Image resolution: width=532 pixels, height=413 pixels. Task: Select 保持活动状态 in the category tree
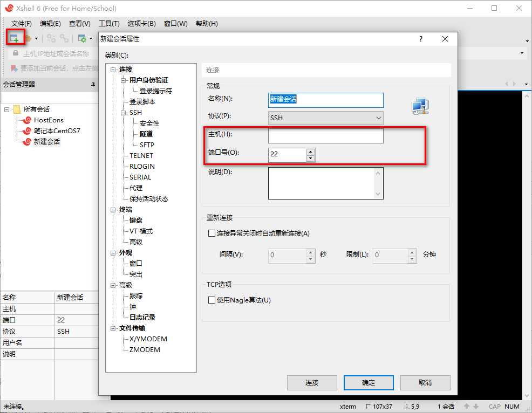click(148, 199)
